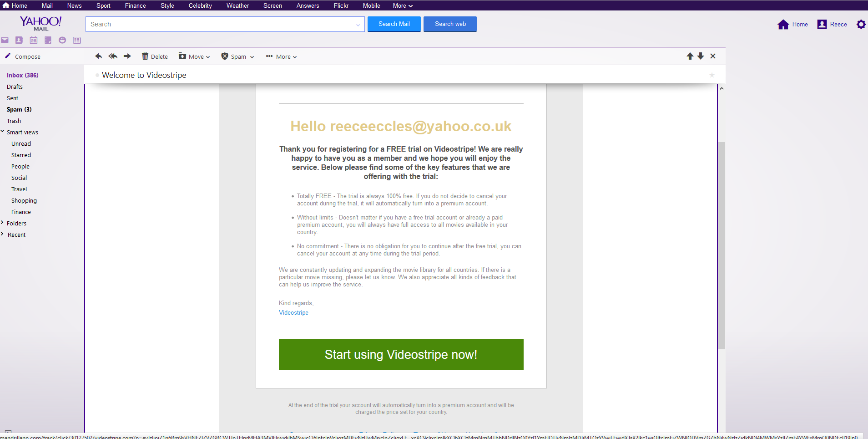Select the Unread smart view
868x439 pixels.
(x=21, y=143)
